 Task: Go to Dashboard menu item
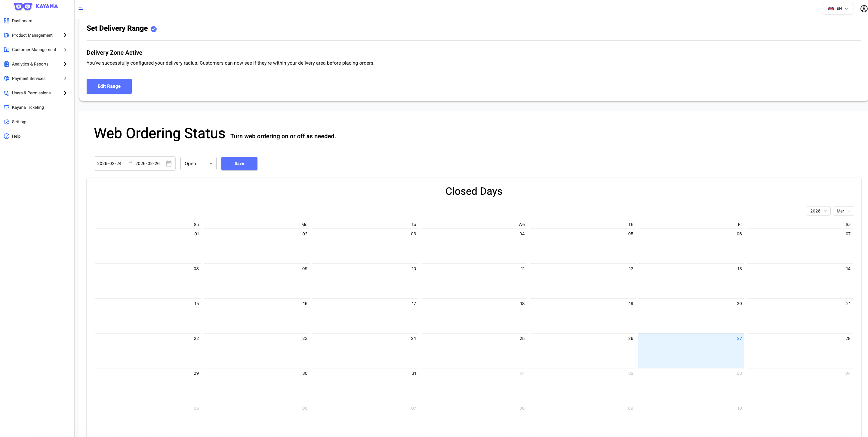[x=37, y=21]
